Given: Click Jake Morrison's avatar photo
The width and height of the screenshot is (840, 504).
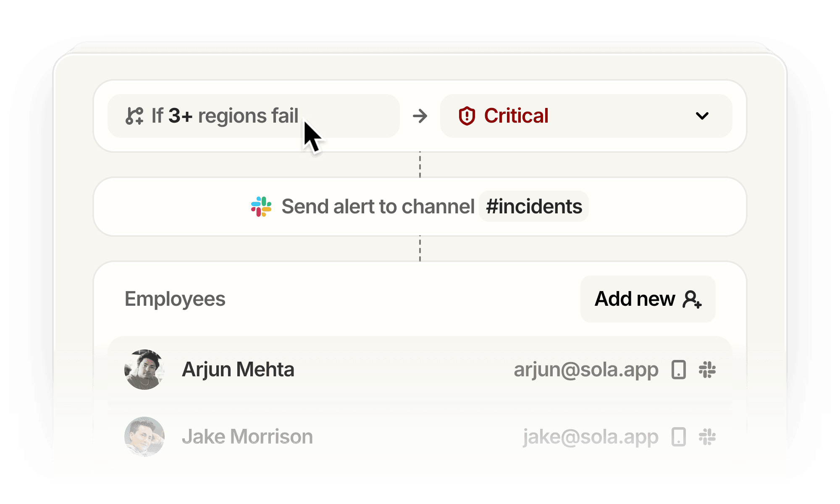Looking at the screenshot, I should [x=144, y=437].
